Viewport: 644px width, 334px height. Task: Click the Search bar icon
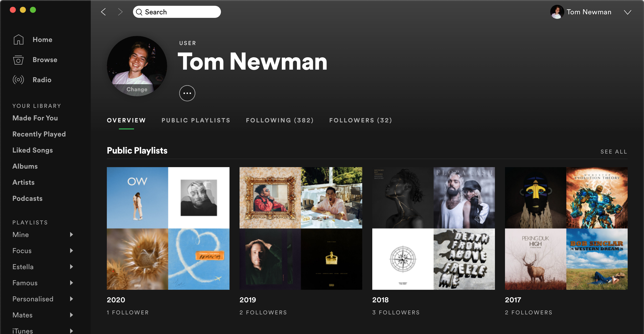[139, 12]
